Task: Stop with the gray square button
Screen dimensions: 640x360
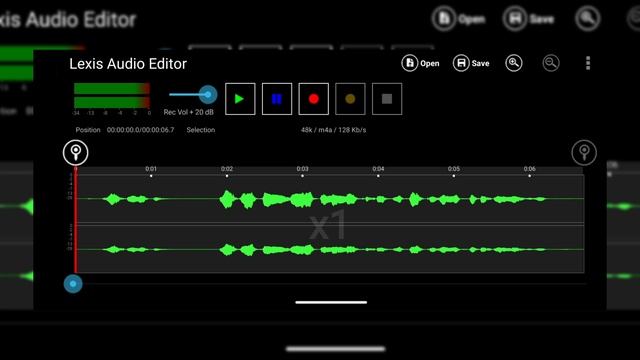Action: coord(387,99)
